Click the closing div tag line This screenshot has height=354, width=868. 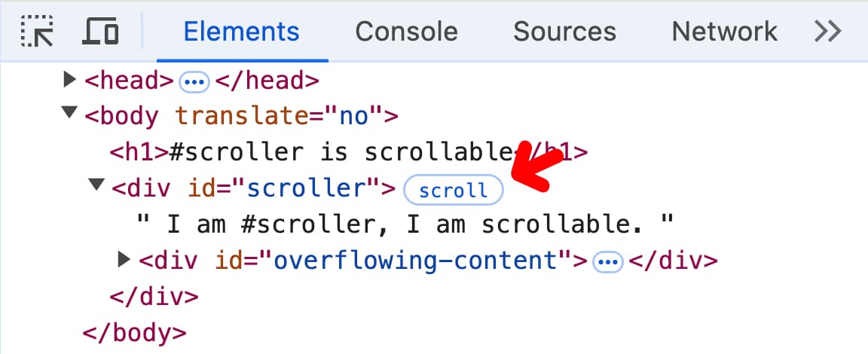(154, 296)
